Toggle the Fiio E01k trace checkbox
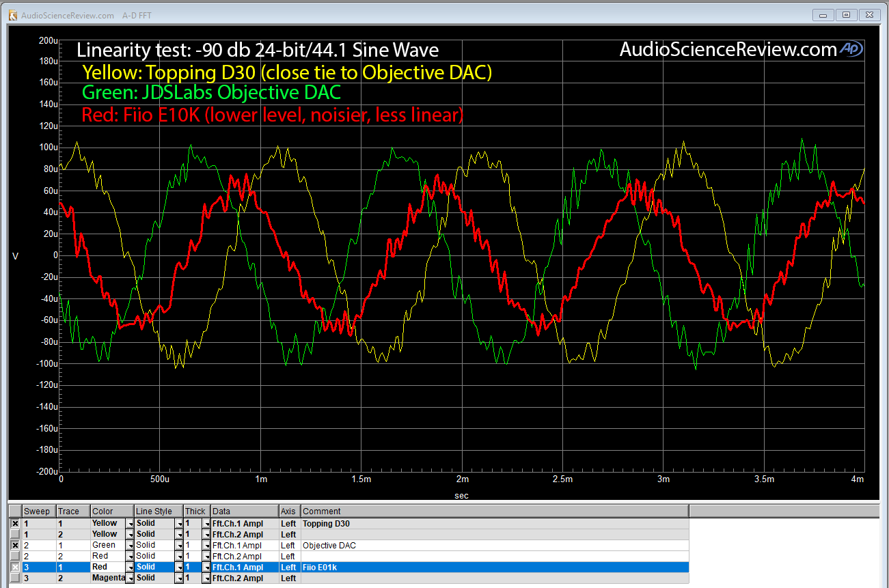 [x=15, y=567]
